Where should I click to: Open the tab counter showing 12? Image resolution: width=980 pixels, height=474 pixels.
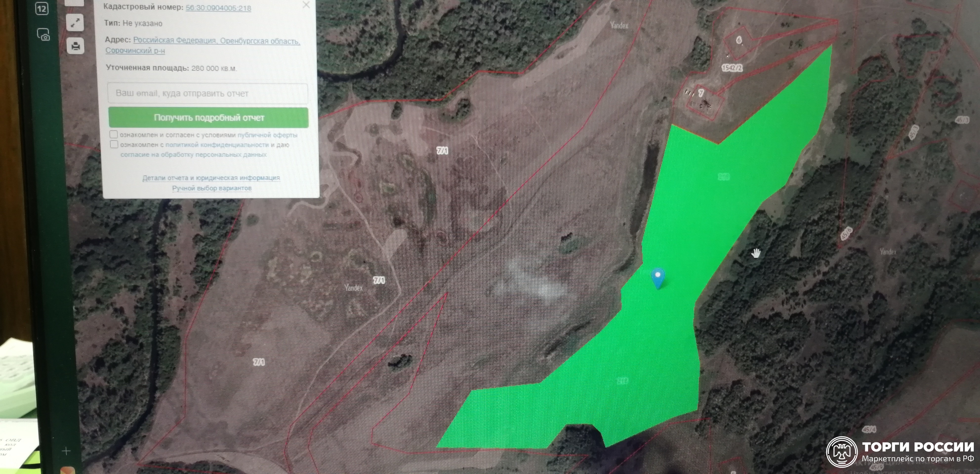(x=42, y=9)
